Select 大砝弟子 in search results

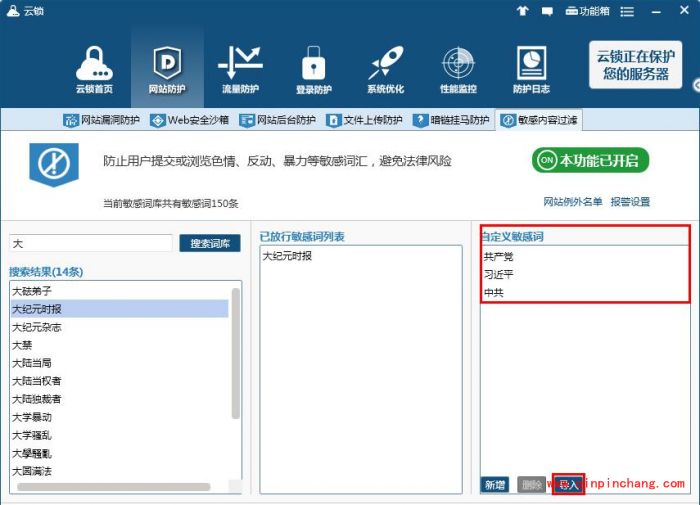point(119,291)
